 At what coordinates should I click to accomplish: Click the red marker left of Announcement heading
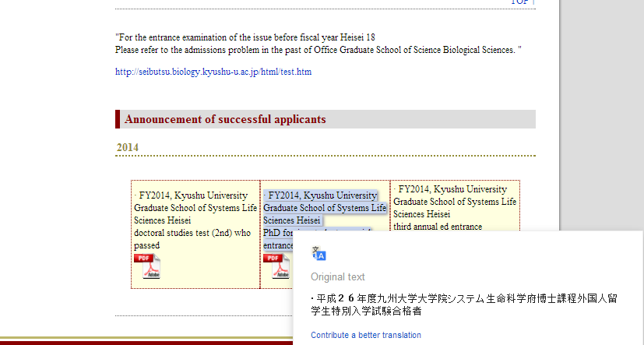coord(118,119)
